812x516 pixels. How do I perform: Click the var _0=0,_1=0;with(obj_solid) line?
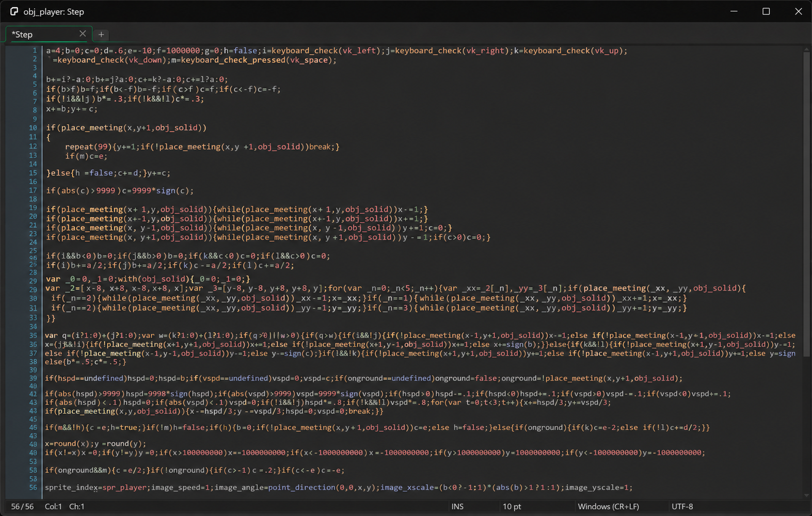tap(148, 279)
